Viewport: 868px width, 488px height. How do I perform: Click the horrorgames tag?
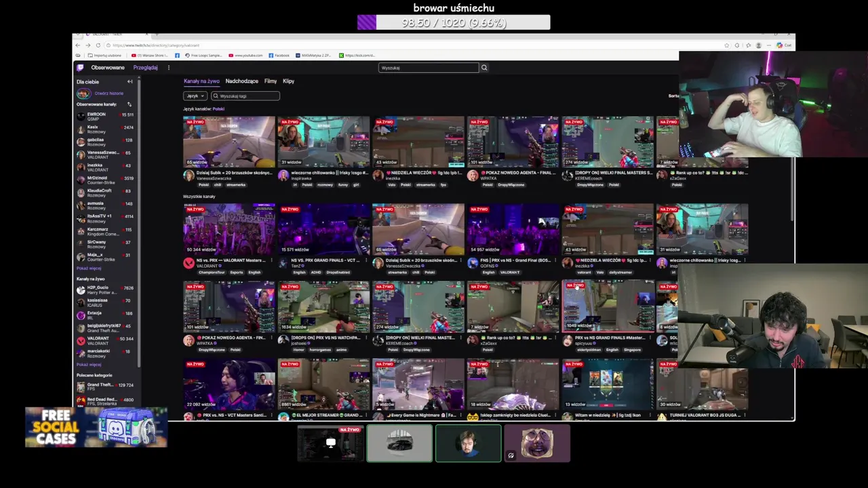(x=320, y=350)
